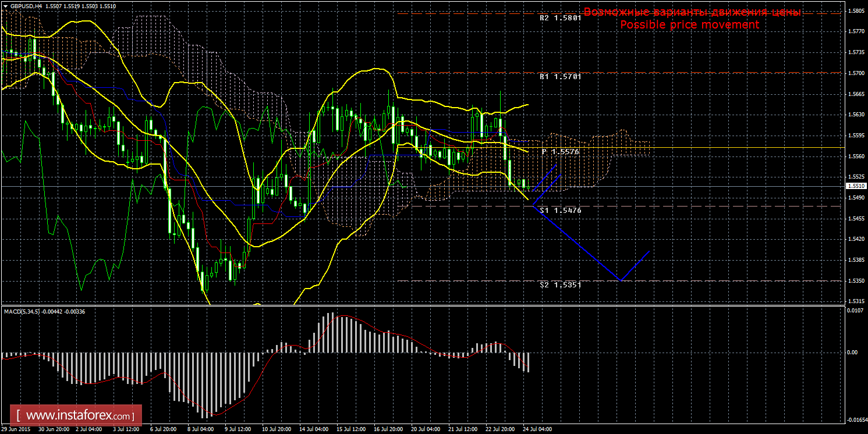The width and height of the screenshot is (868, 434).
Task: Select the 24 Jul 04:00 time marker
Action: coord(537,429)
